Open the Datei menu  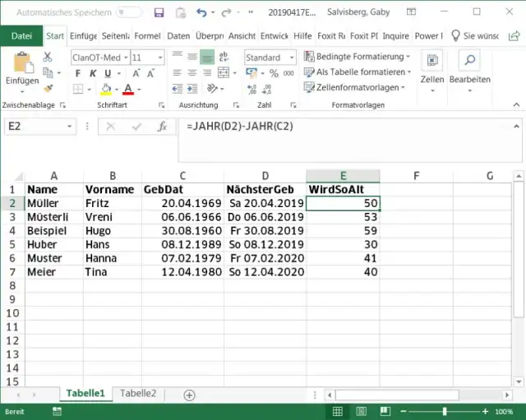click(x=21, y=36)
